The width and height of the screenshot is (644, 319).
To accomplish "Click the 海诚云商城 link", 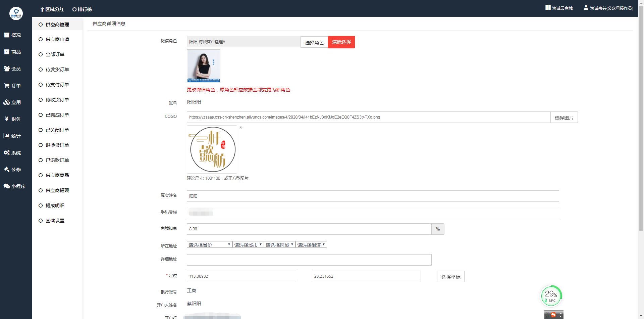I will pos(562,8).
